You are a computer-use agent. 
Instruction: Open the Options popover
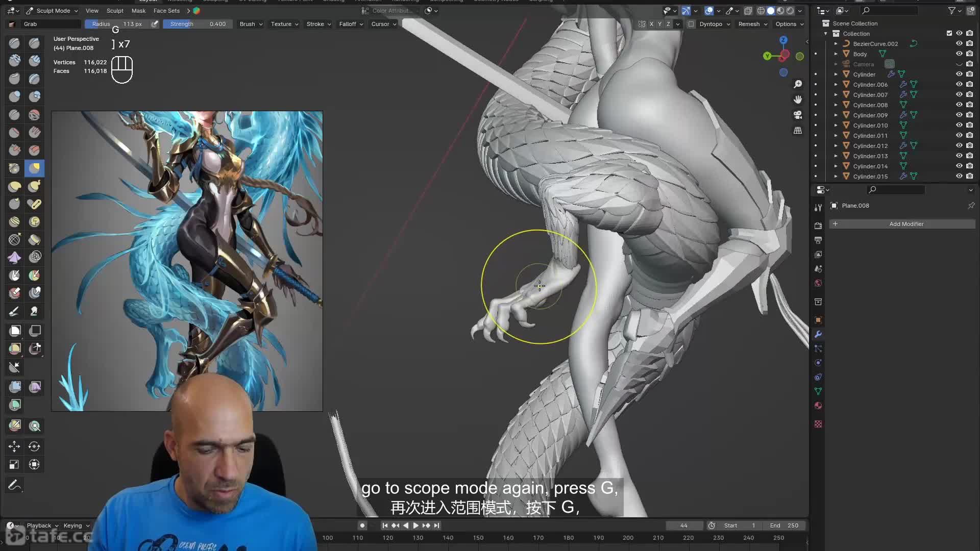(x=789, y=24)
